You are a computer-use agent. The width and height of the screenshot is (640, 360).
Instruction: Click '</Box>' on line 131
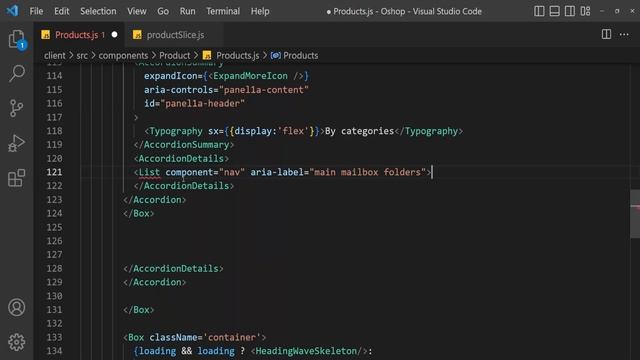139,310
